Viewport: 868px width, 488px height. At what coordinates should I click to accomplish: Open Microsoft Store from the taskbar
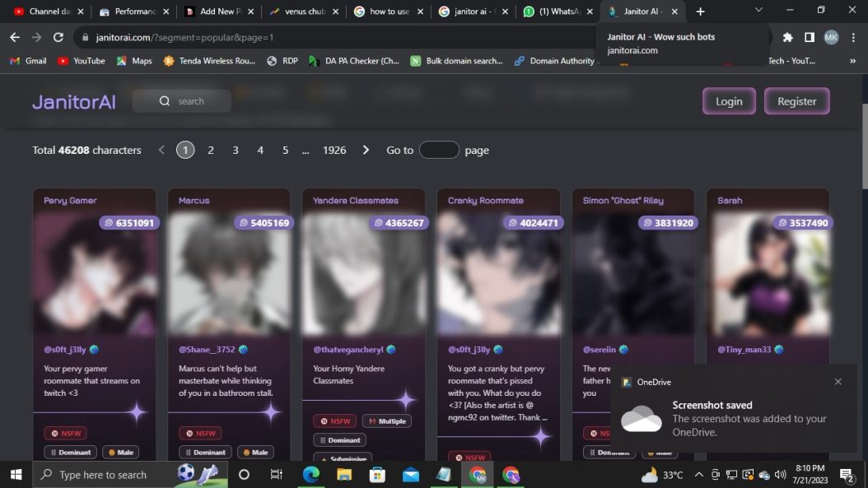coord(377,475)
